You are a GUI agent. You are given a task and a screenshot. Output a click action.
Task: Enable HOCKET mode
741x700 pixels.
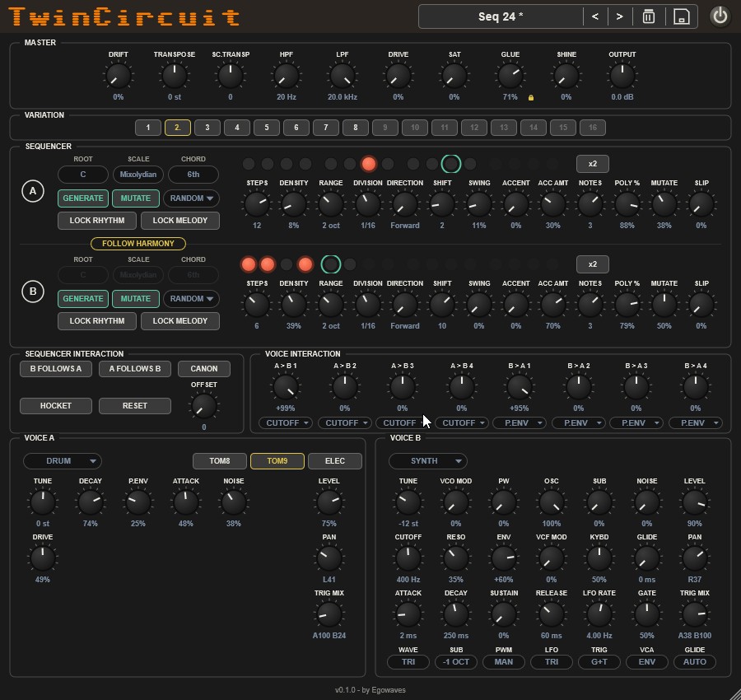tap(56, 406)
